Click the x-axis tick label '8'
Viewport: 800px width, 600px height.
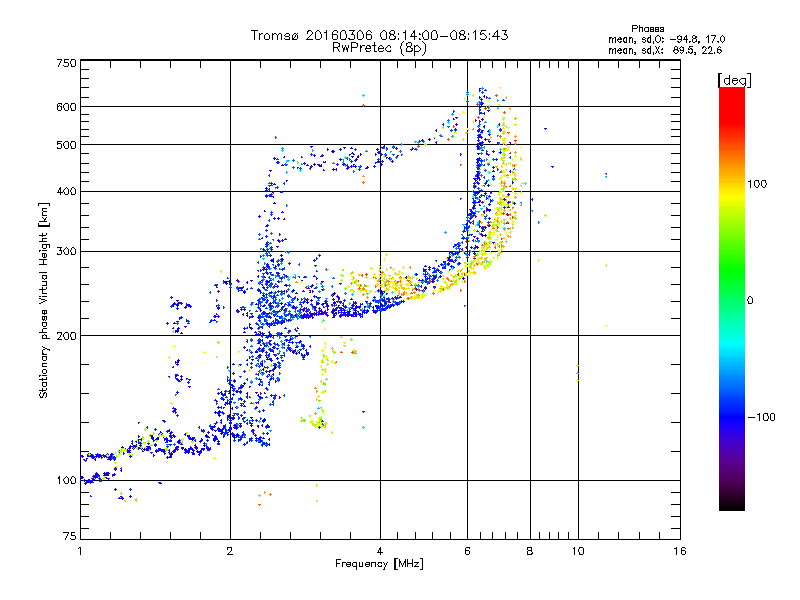[x=530, y=551]
